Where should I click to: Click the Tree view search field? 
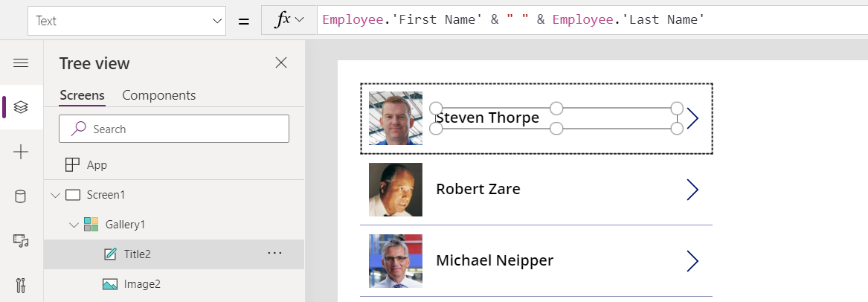(x=174, y=129)
